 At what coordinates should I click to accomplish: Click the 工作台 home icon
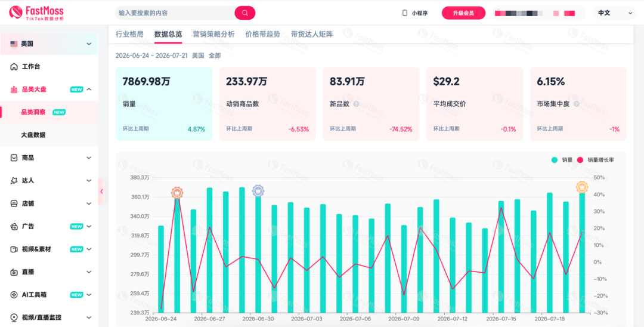[14, 67]
